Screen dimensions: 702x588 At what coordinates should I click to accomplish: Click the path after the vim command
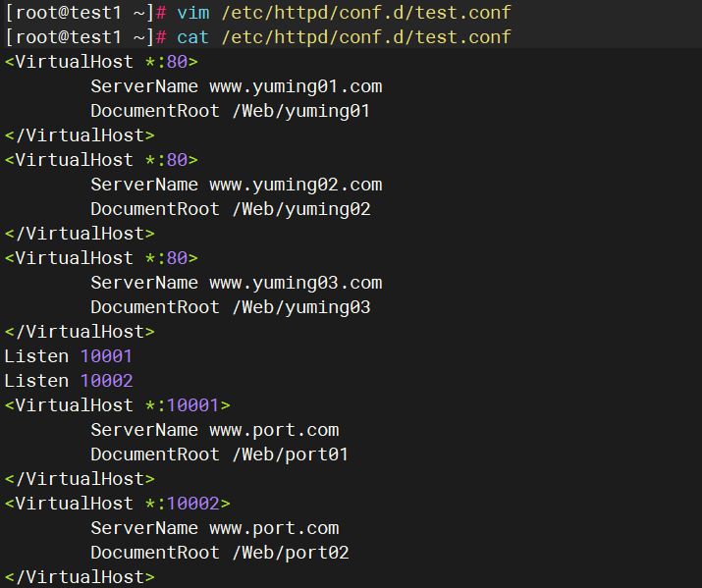click(366, 13)
